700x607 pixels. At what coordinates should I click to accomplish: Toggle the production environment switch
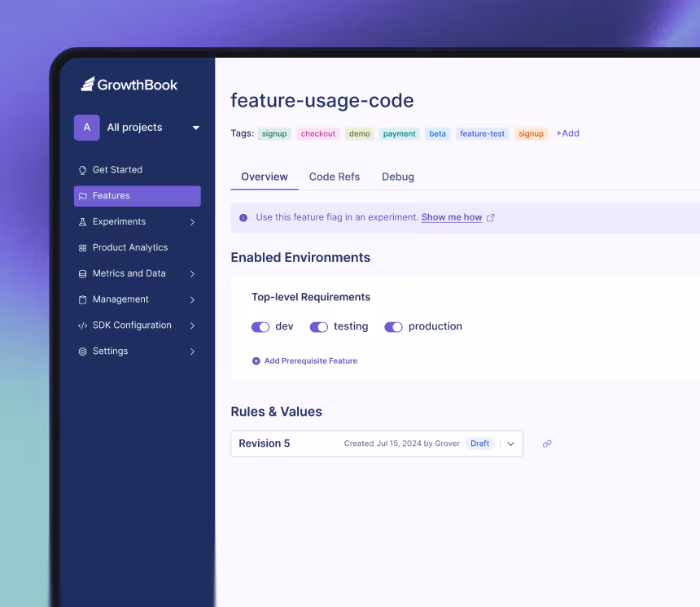(394, 327)
